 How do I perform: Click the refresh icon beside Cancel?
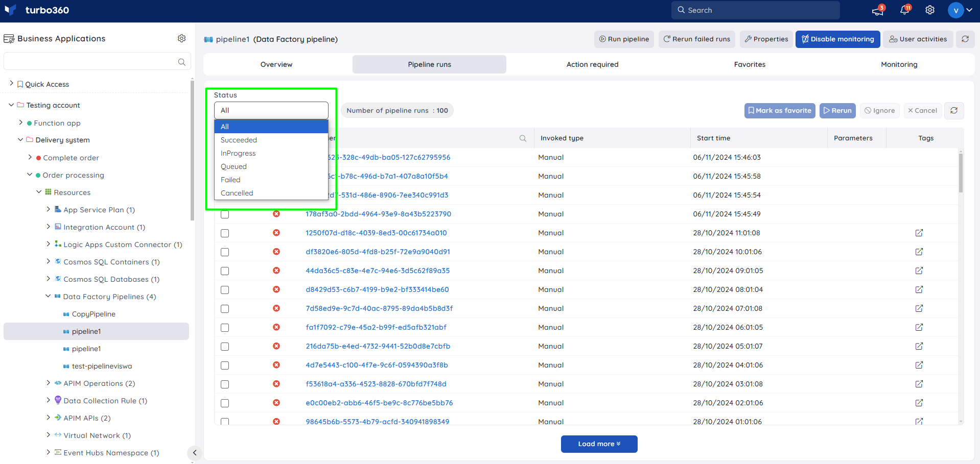954,110
